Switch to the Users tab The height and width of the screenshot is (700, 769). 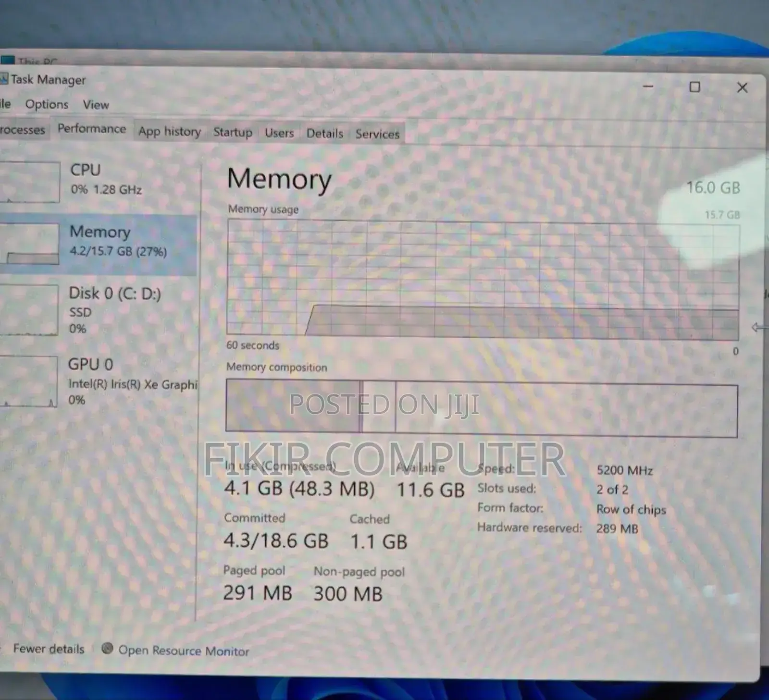pyautogui.click(x=279, y=133)
